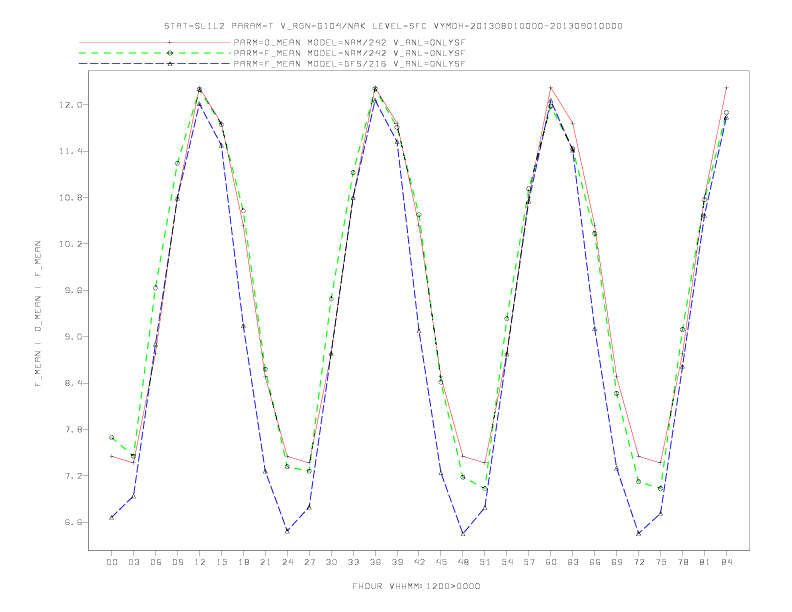792x612 pixels.
Task: Click the 8.4 y-axis tick label
Action: (73, 383)
